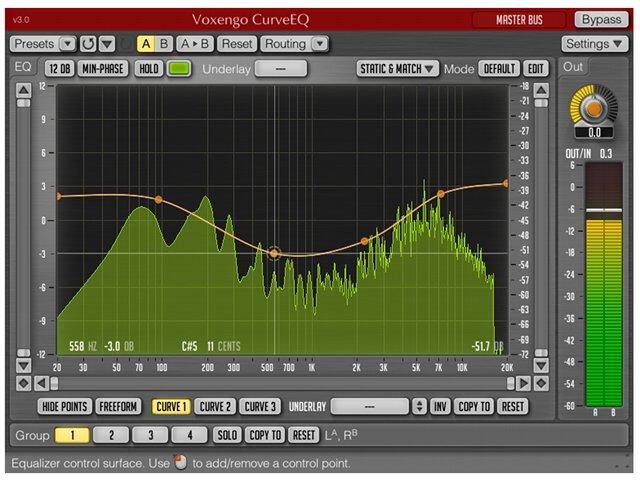Viewport: 640px width, 480px height.
Task: Click the left vertical gain range scrollbar
Action: (24, 228)
